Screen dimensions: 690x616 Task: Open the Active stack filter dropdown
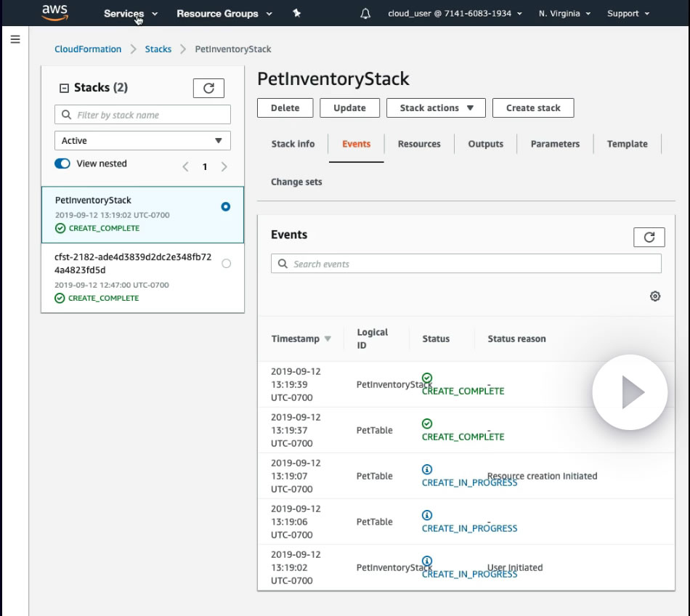click(x=142, y=141)
